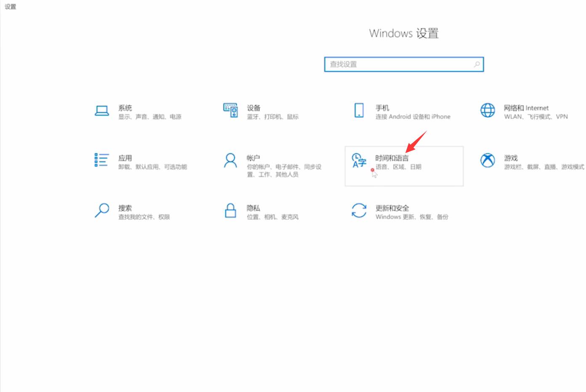The image size is (586, 392).
Task: Open the Time and Language icon
Action: 359,160
